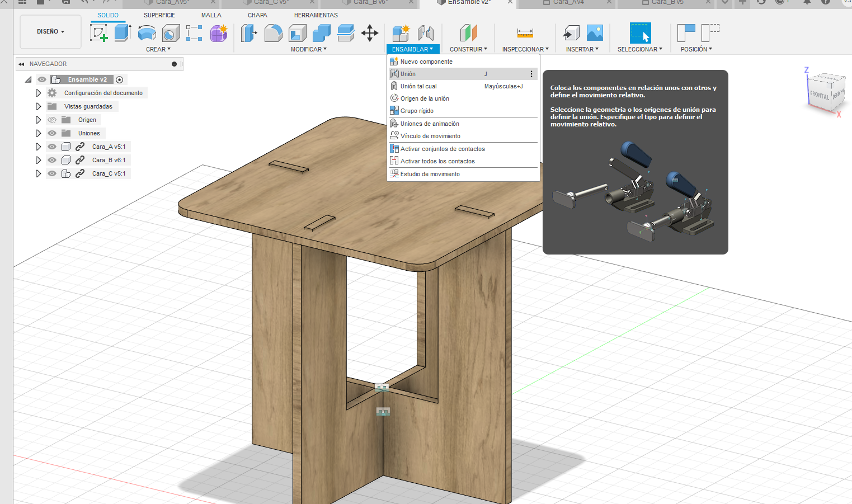Select the Create Sketch tool icon
The height and width of the screenshot is (504, 852).
click(x=98, y=33)
